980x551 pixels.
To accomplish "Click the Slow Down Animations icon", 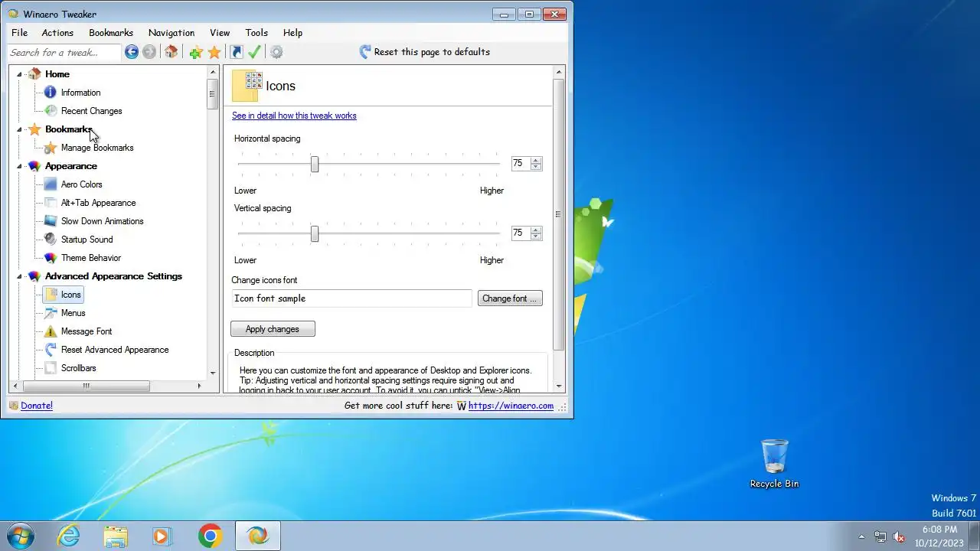I will pos(51,221).
